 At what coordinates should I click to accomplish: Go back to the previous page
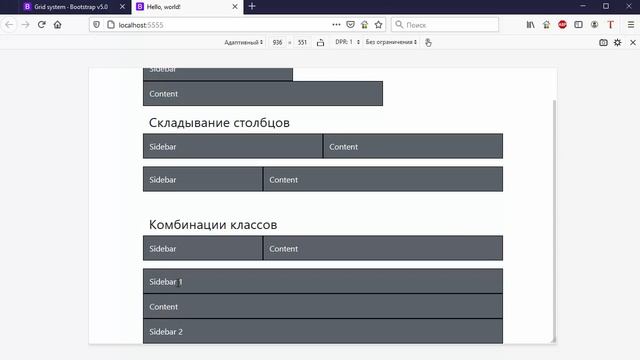[x=9, y=24]
